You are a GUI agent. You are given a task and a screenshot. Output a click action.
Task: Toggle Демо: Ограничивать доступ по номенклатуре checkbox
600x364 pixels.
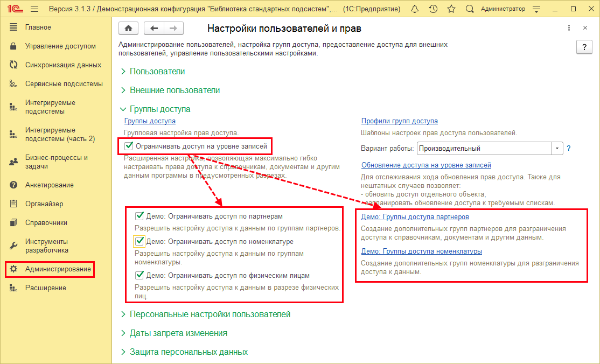(x=139, y=241)
